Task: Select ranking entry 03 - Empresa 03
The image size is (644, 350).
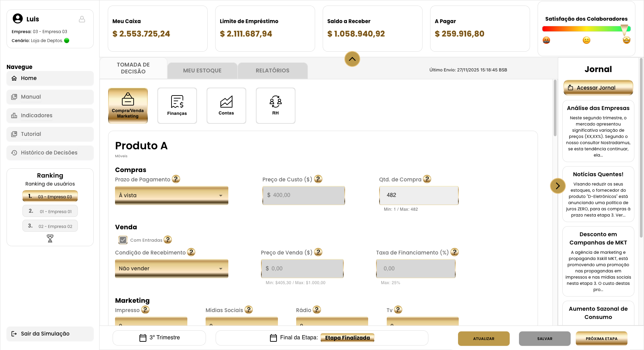Action: click(x=50, y=196)
